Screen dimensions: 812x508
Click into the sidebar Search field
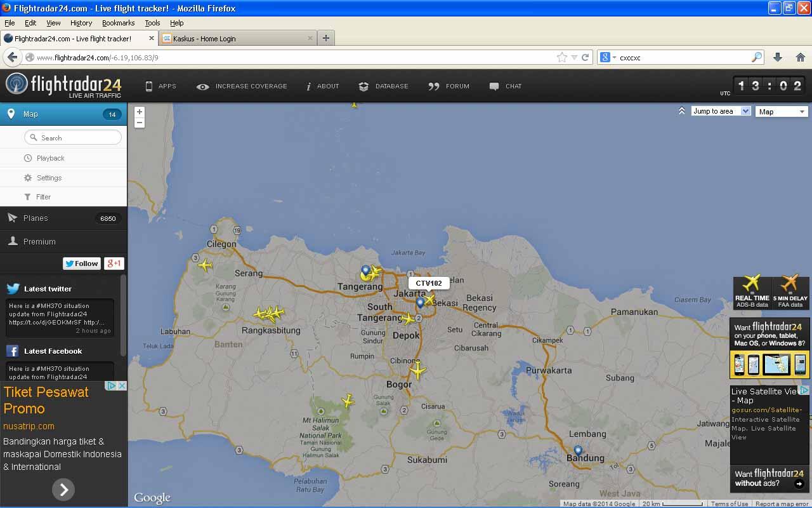point(73,138)
